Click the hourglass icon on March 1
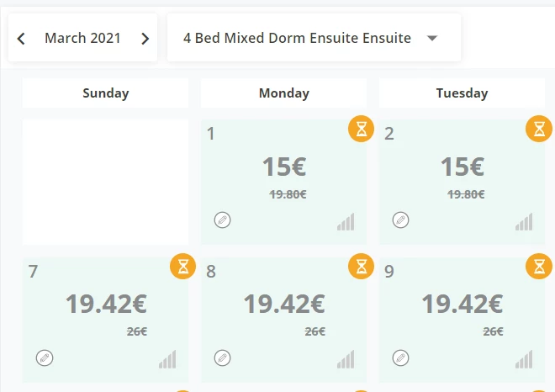The image size is (555, 392). point(361,129)
